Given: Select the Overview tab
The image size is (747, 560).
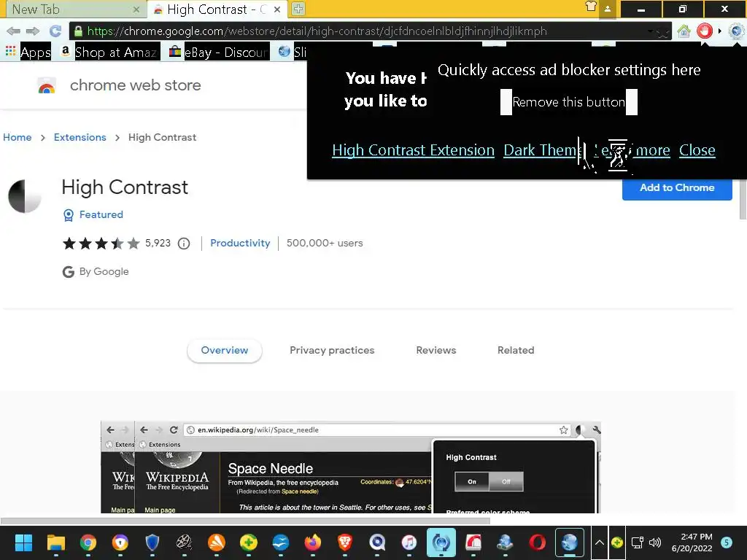Looking at the screenshot, I should point(225,351).
